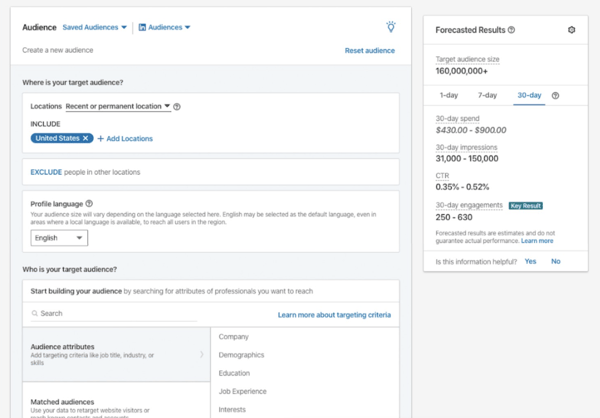Click help icon beside 30-day tab
The image size is (600, 418).
tap(556, 96)
